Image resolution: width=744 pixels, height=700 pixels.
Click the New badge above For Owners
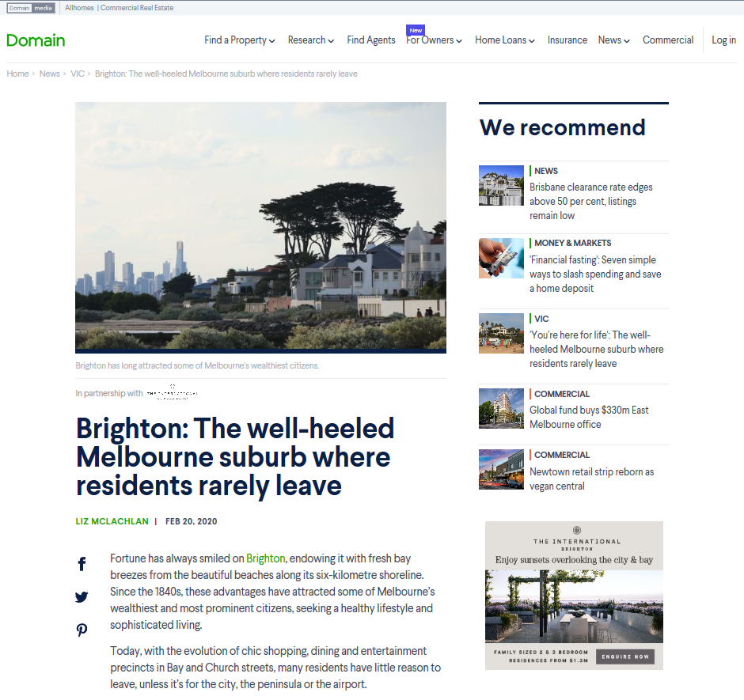[x=416, y=30]
